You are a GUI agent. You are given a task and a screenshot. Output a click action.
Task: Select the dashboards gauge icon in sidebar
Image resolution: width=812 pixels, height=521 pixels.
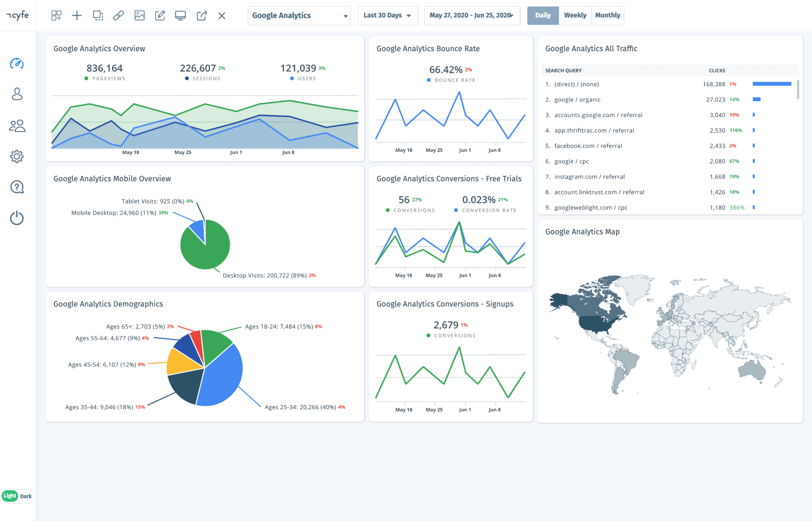point(17,63)
